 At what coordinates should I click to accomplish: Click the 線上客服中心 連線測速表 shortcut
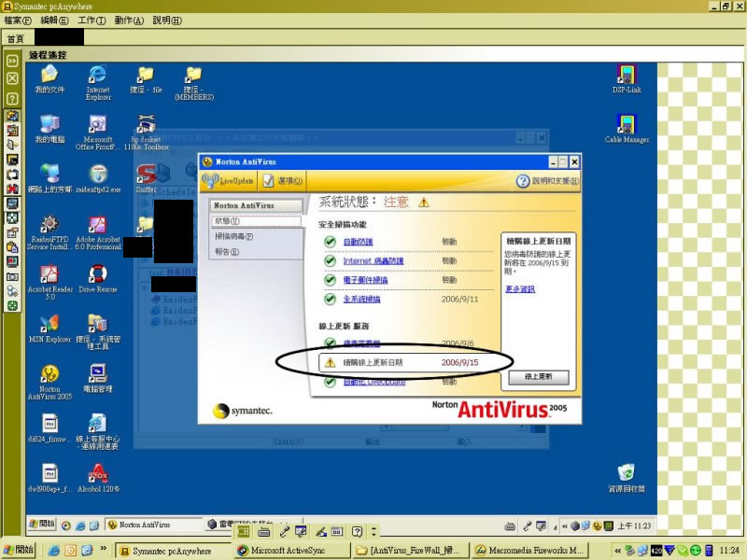[98, 432]
